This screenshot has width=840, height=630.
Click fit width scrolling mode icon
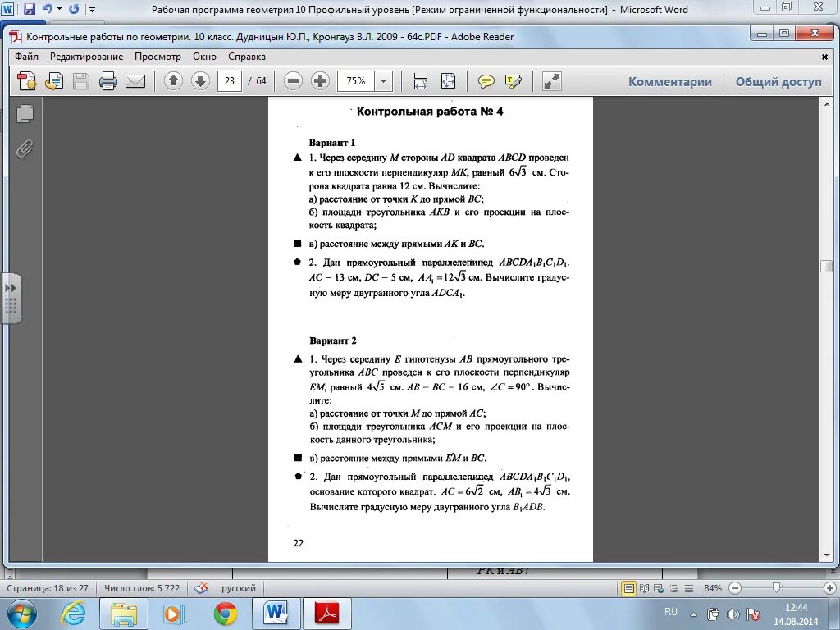point(421,81)
